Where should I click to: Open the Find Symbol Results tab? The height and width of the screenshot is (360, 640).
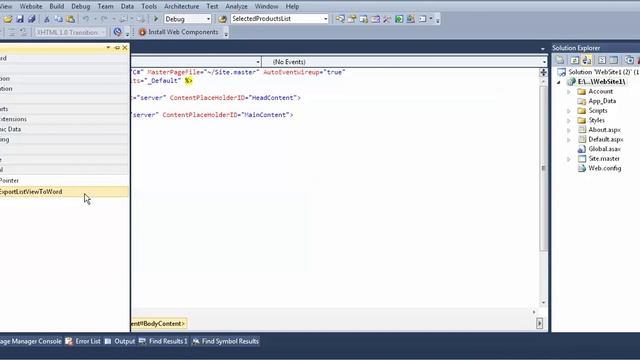pyautogui.click(x=225, y=341)
